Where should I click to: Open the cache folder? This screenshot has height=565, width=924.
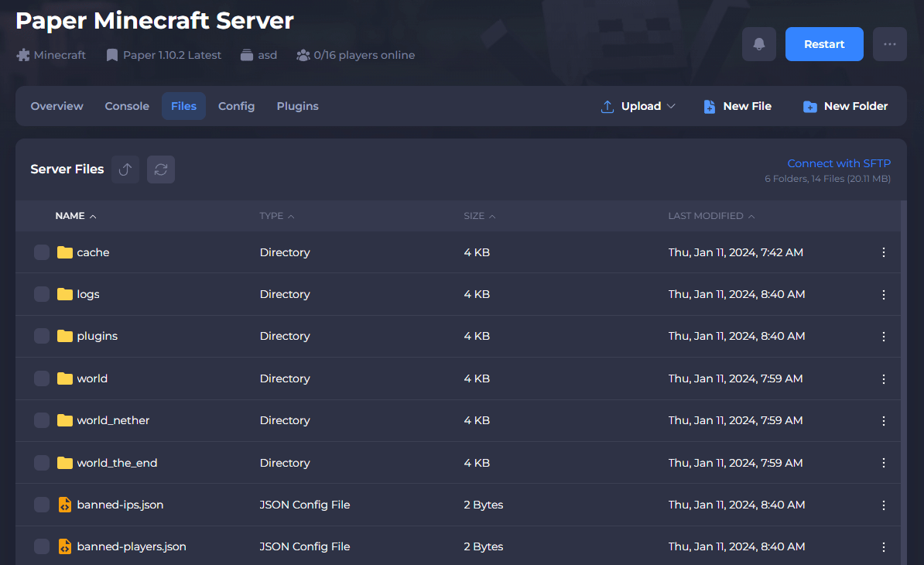coord(93,252)
